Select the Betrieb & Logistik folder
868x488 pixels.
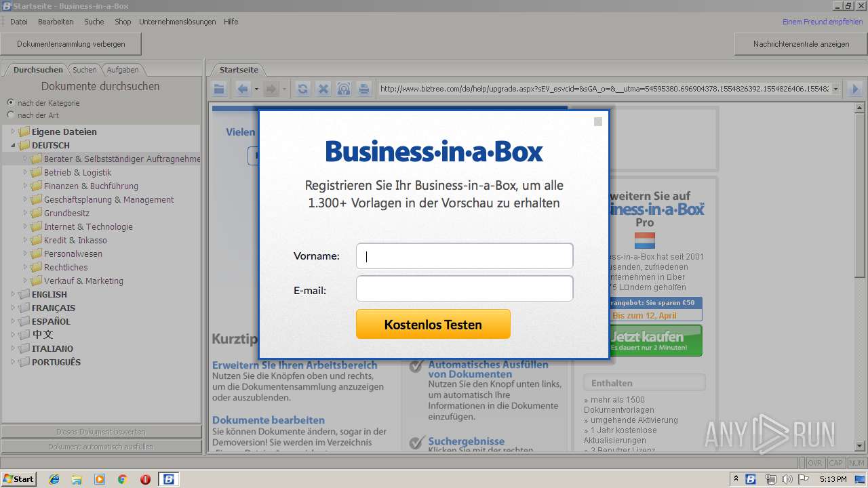pos(78,172)
